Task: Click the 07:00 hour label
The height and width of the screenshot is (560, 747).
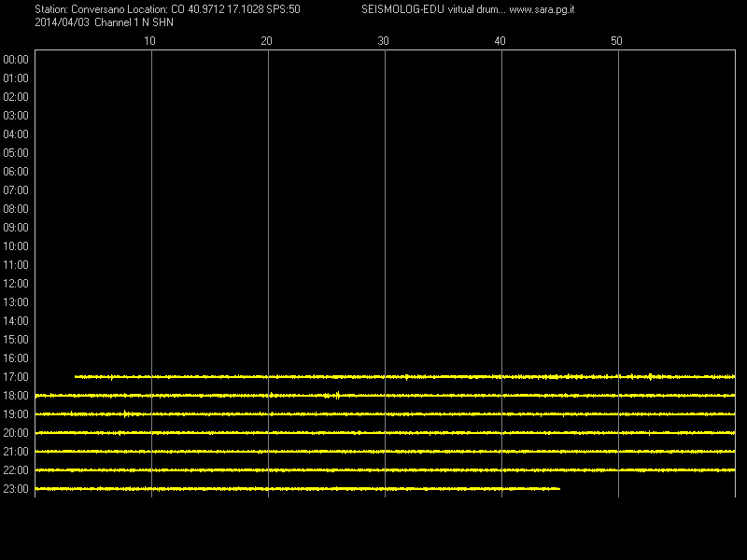Action: click(x=16, y=190)
